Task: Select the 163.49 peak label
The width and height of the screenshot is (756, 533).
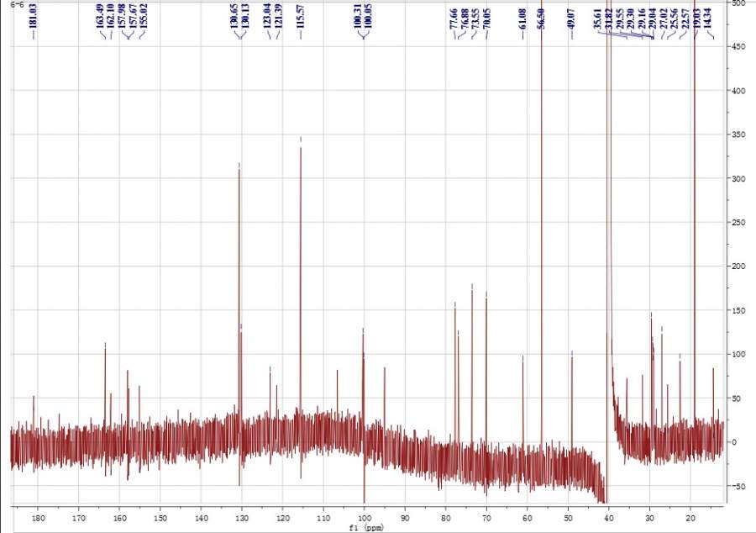Action: 100,15
